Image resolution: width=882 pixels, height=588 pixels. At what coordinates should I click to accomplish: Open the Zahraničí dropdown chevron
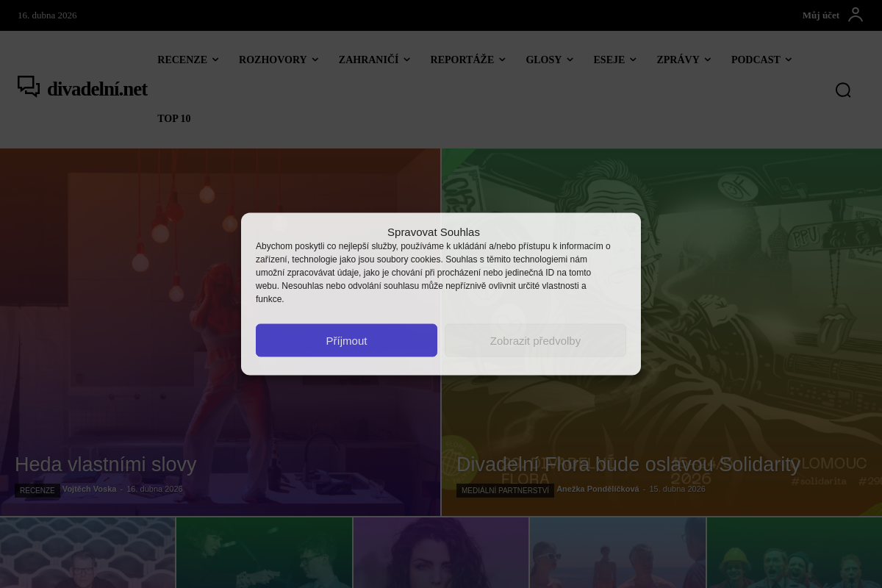407,60
